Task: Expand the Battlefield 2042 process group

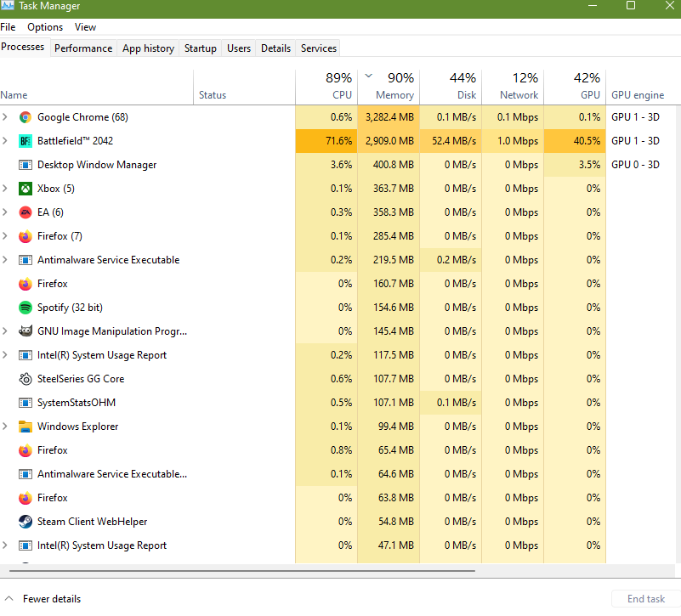Action: pos(5,141)
